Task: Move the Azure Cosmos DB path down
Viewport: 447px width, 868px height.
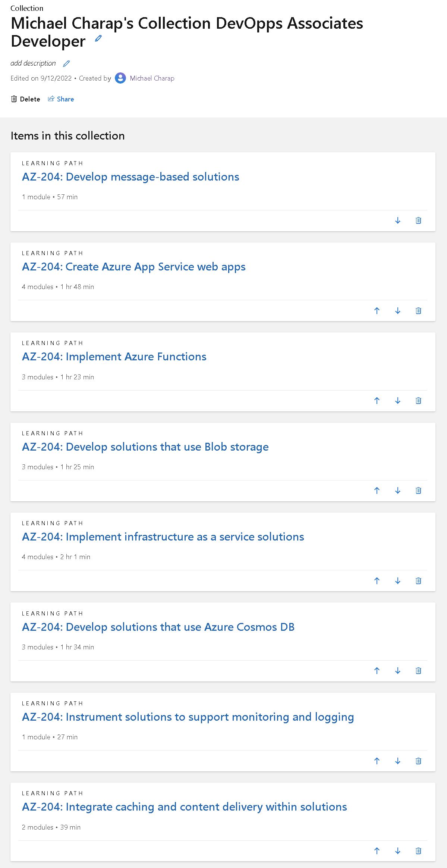Action: pyautogui.click(x=397, y=671)
